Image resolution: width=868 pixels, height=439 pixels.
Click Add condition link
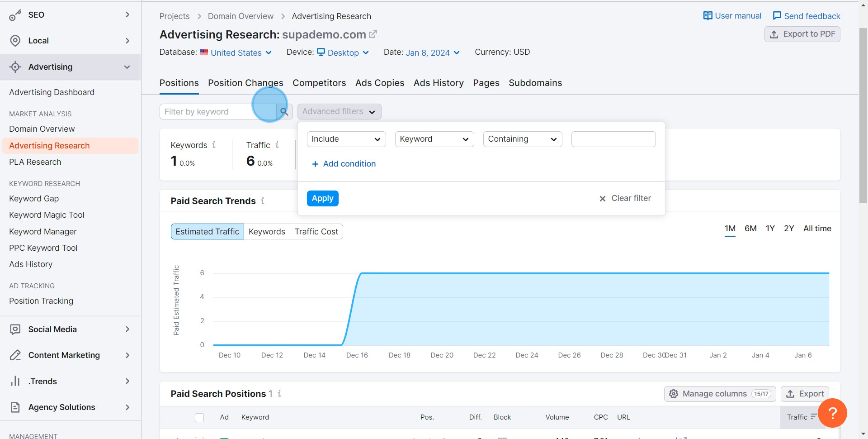(344, 164)
